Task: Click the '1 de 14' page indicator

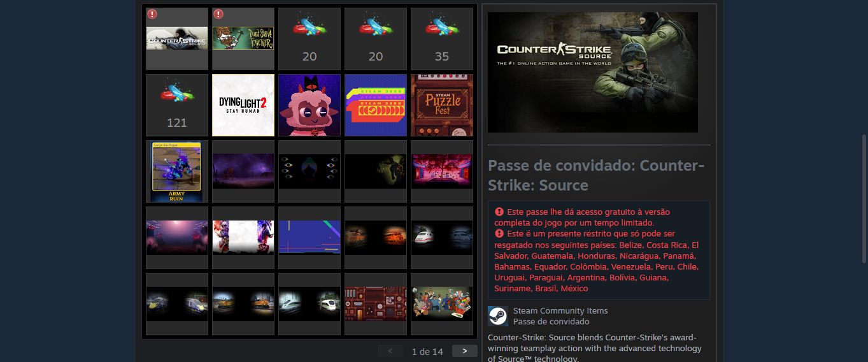Action: click(x=427, y=352)
